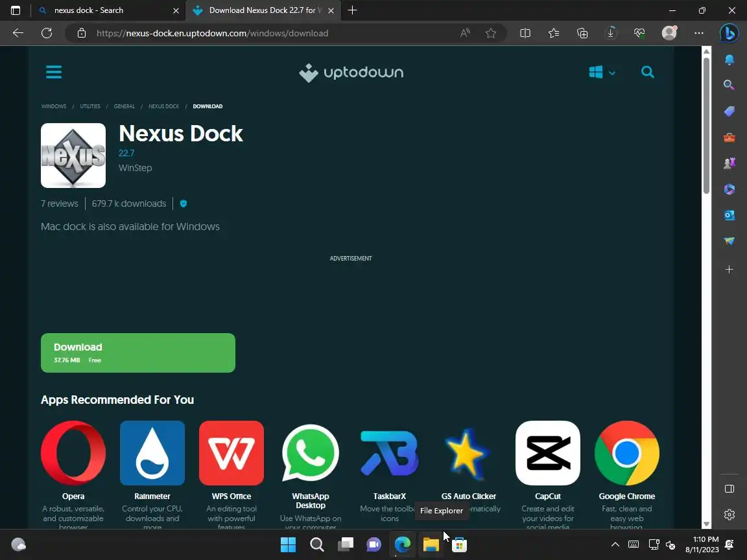
Task: Open the sidebar Microsoft 365 icon
Action: [x=729, y=189]
